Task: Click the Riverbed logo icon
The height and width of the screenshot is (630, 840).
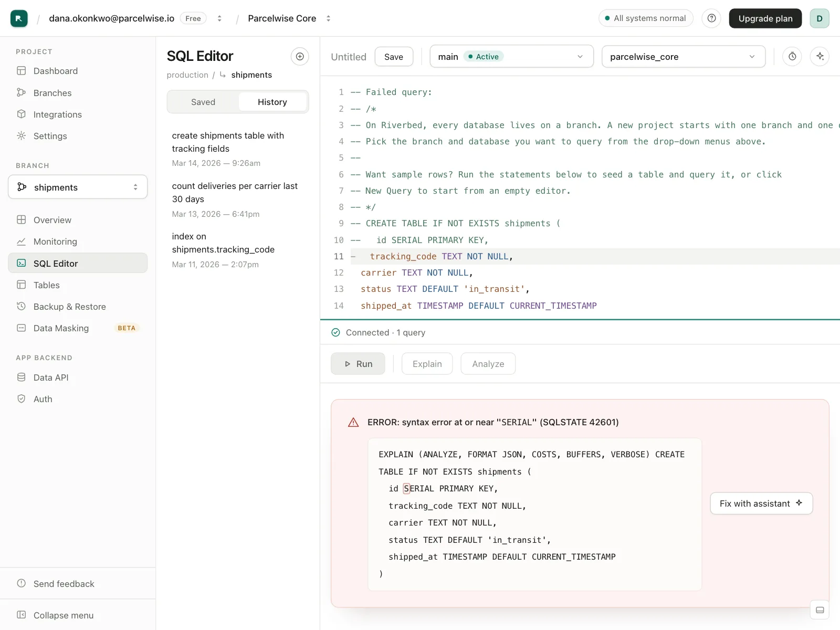Action: (19, 18)
